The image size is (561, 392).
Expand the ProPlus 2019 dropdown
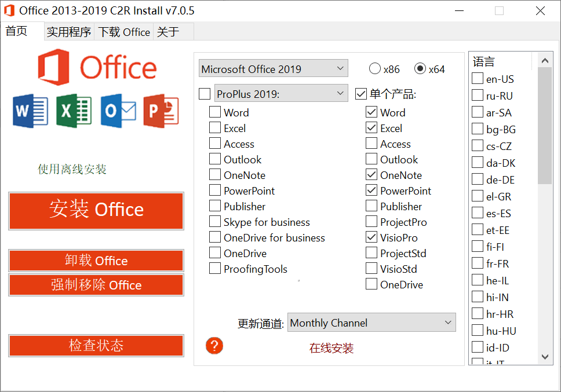280,93
